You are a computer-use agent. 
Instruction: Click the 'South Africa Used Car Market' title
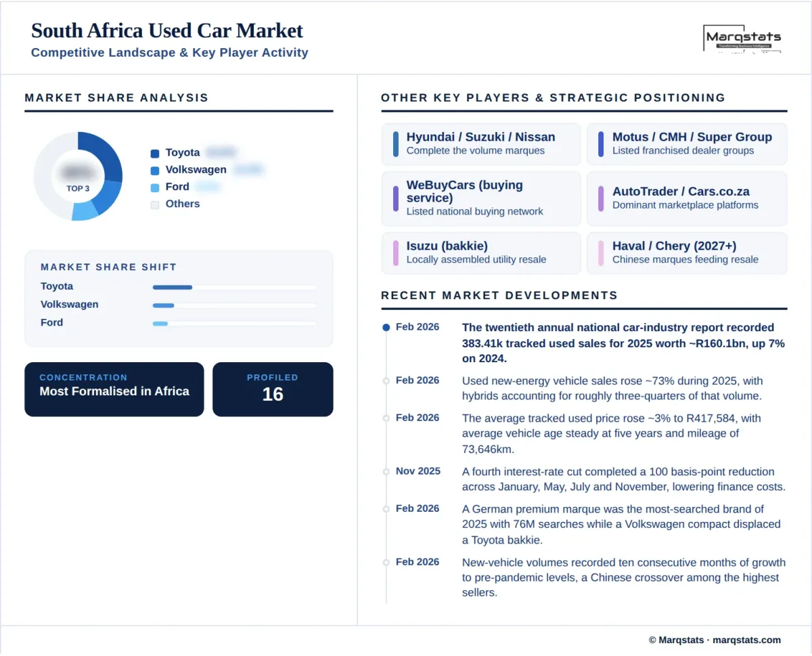(167, 30)
